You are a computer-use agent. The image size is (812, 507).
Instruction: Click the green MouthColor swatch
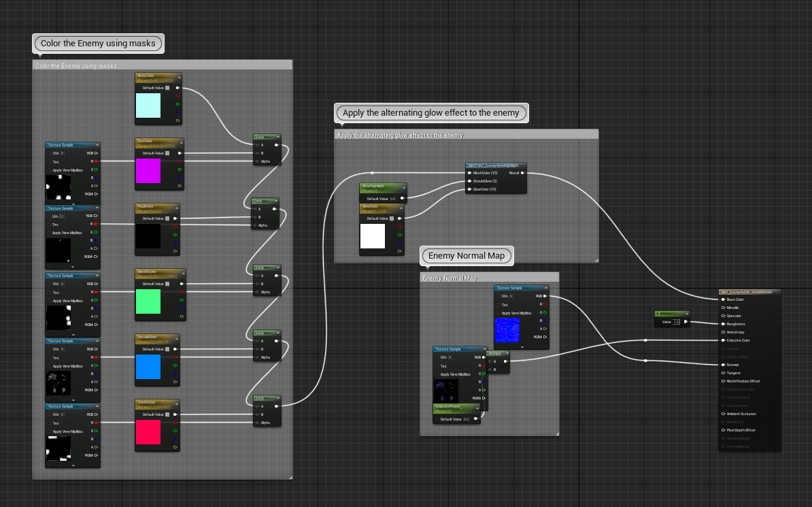coord(148,301)
